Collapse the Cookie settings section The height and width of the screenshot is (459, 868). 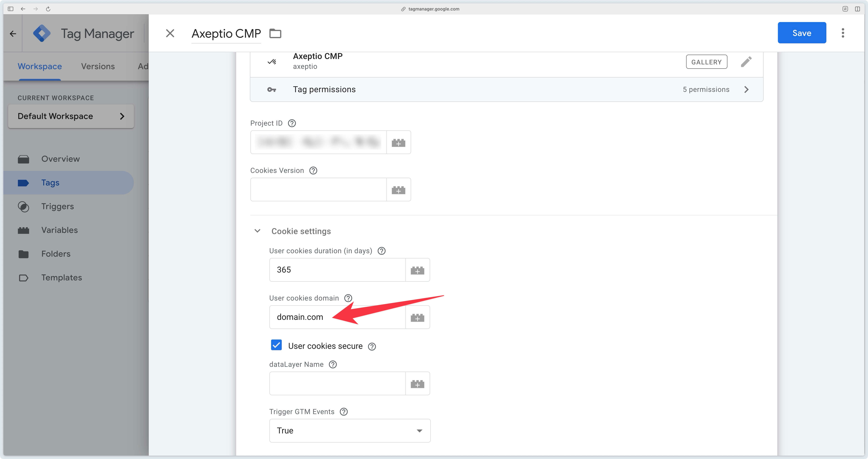258,231
